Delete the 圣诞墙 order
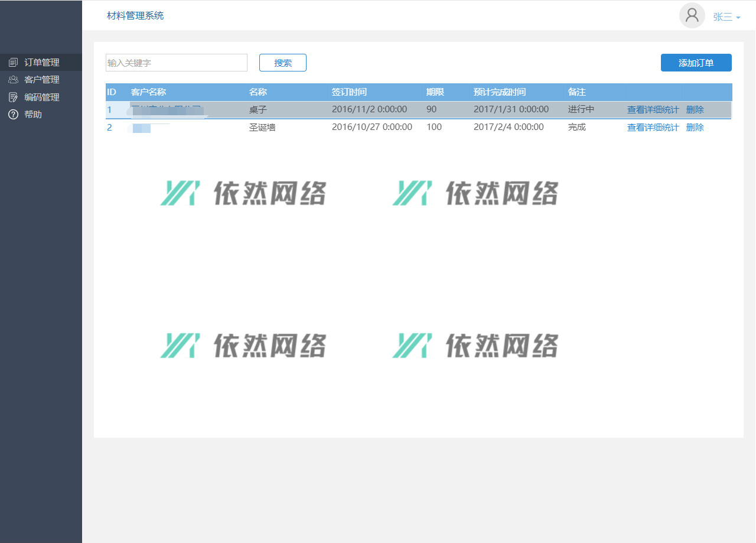The height and width of the screenshot is (543, 756). (695, 128)
